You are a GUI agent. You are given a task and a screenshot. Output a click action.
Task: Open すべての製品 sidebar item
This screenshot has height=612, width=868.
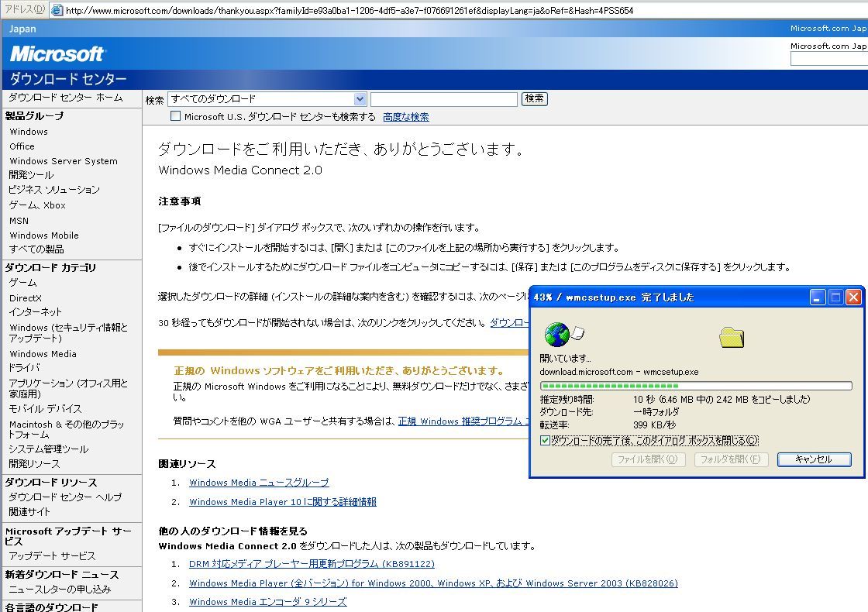pos(36,249)
